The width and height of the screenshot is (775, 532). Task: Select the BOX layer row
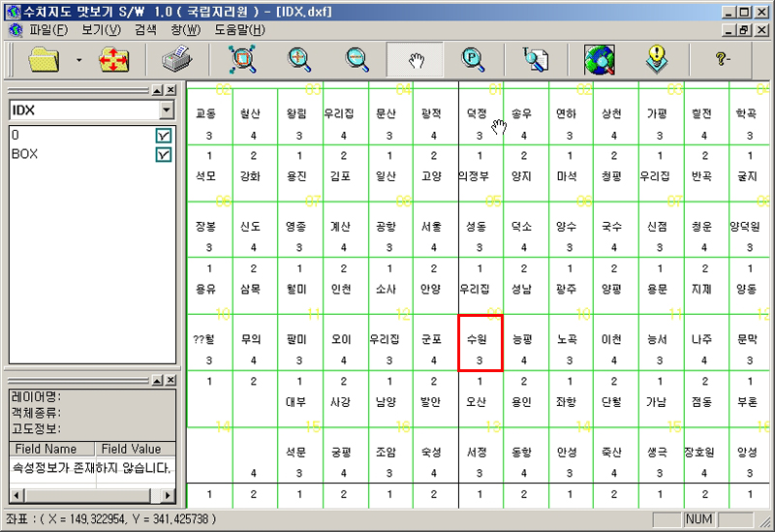[91, 154]
